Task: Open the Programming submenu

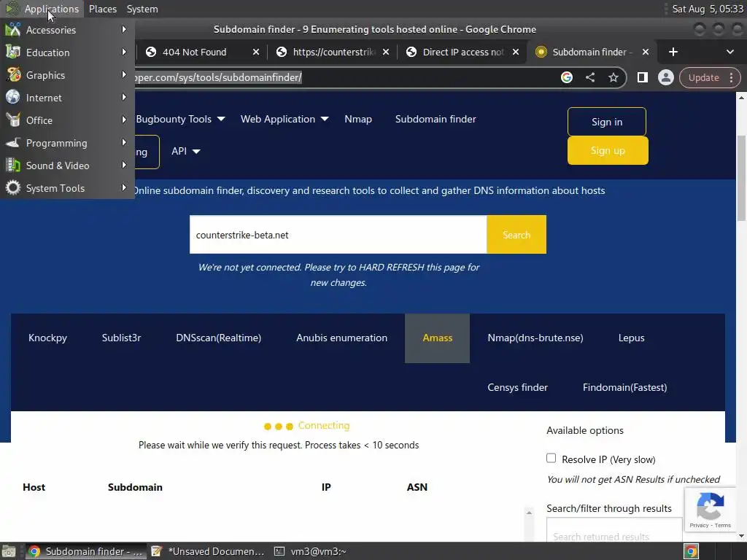Action: (66, 143)
